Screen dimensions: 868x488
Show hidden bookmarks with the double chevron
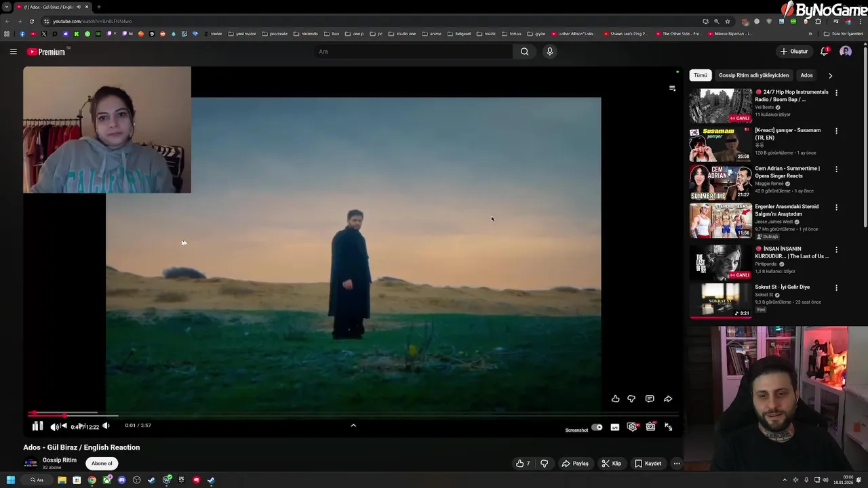click(810, 34)
